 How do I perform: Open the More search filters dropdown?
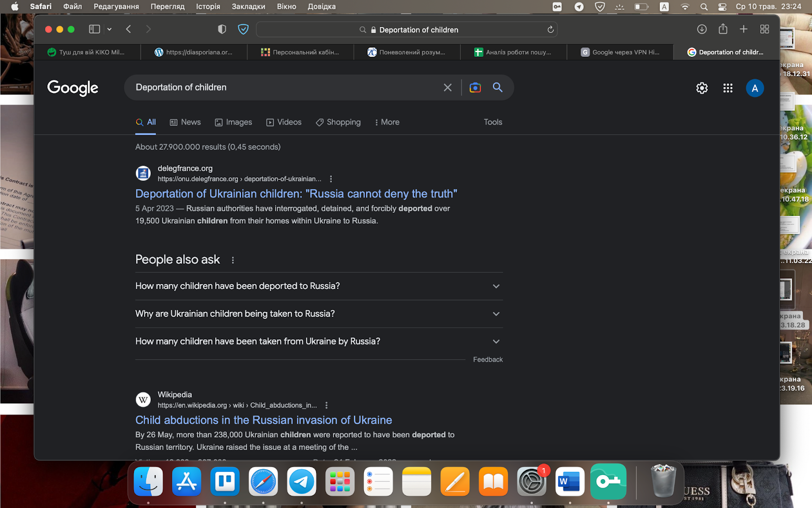387,122
